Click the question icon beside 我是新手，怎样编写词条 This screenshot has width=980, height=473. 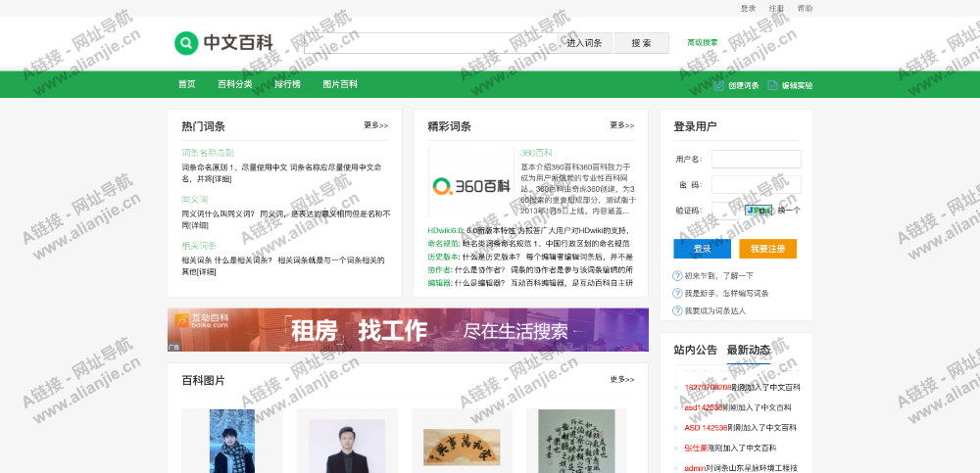pos(677,293)
